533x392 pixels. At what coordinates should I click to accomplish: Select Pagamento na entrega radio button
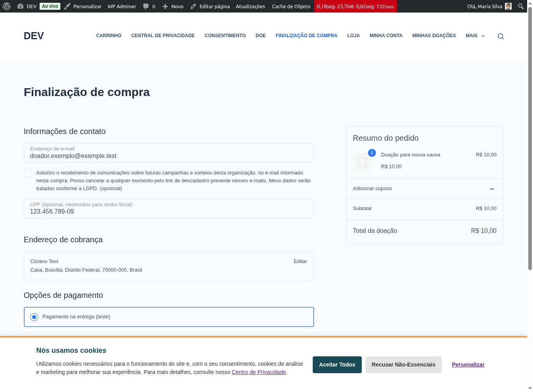click(x=34, y=317)
